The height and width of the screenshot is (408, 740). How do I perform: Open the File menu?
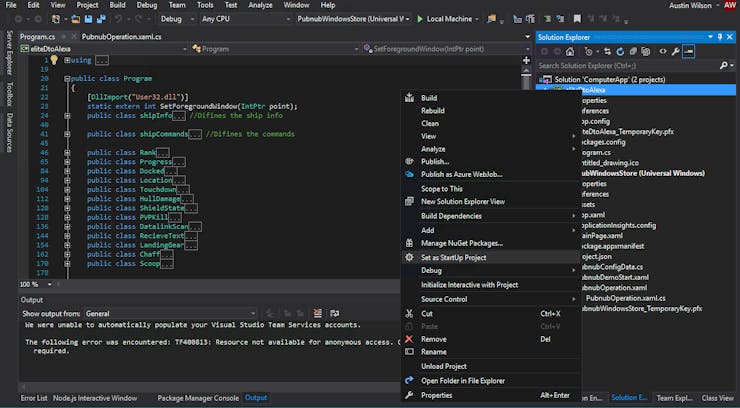click(10, 5)
